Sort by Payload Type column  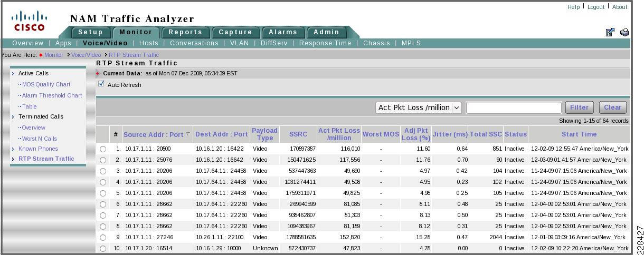[264, 134]
